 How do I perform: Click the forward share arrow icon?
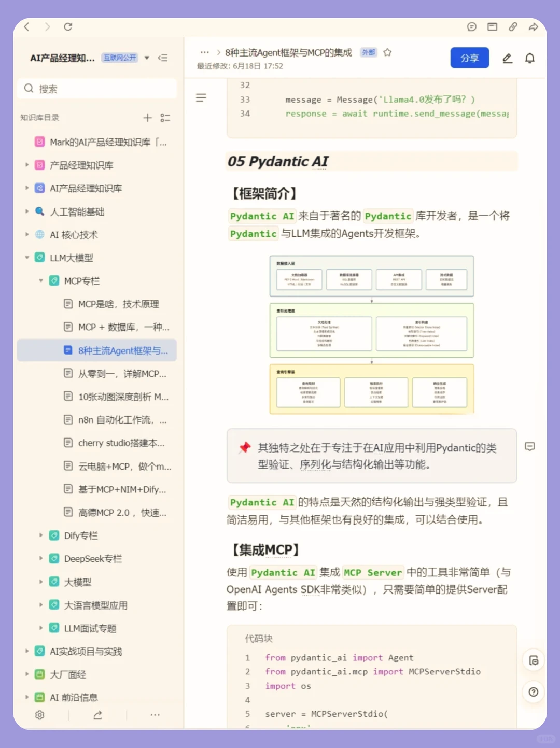pyautogui.click(x=533, y=26)
